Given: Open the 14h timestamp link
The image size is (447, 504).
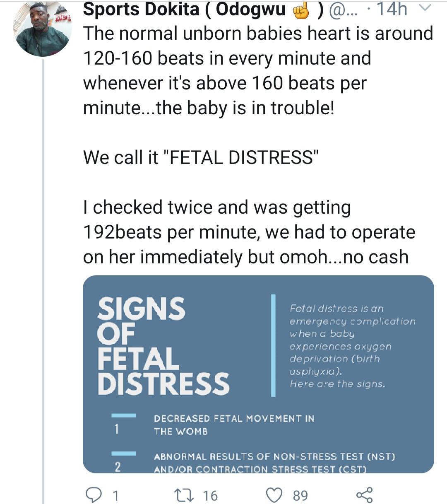Looking at the screenshot, I should pyautogui.click(x=392, y=9).
